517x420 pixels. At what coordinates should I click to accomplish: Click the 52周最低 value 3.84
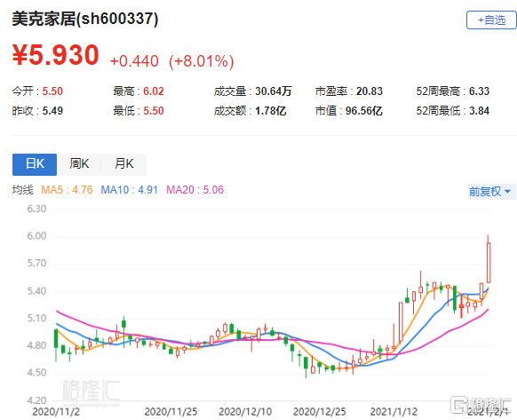pos(479,111)
